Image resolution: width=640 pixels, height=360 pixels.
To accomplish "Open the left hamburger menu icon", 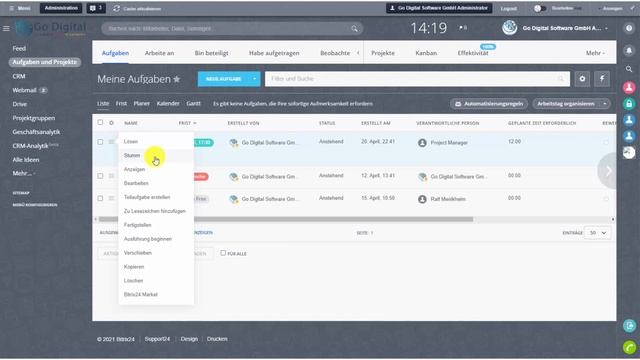I will pyautogui.click(x=6, y=29).
